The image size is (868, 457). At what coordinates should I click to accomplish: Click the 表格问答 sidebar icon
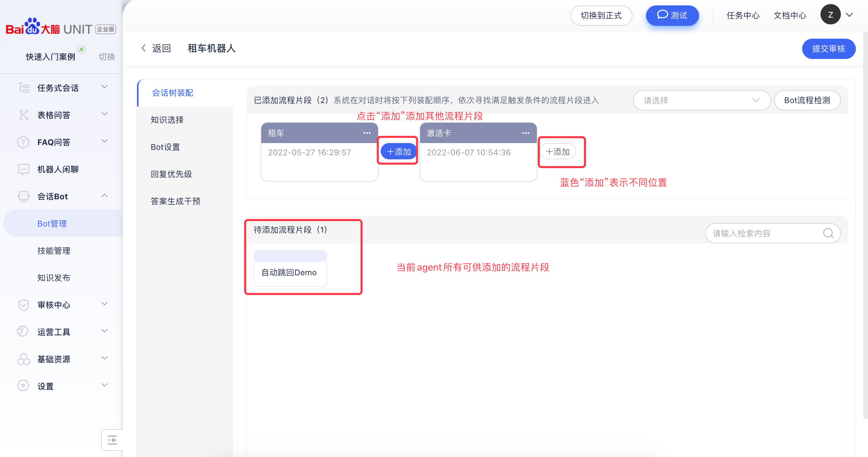[24, 115]
